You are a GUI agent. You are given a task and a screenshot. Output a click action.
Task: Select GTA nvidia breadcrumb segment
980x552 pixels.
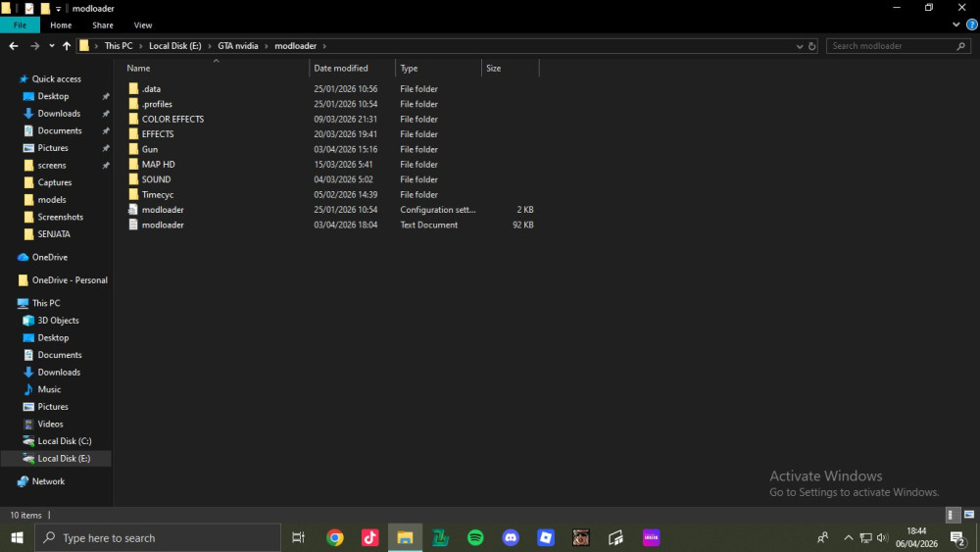[237, 46]
